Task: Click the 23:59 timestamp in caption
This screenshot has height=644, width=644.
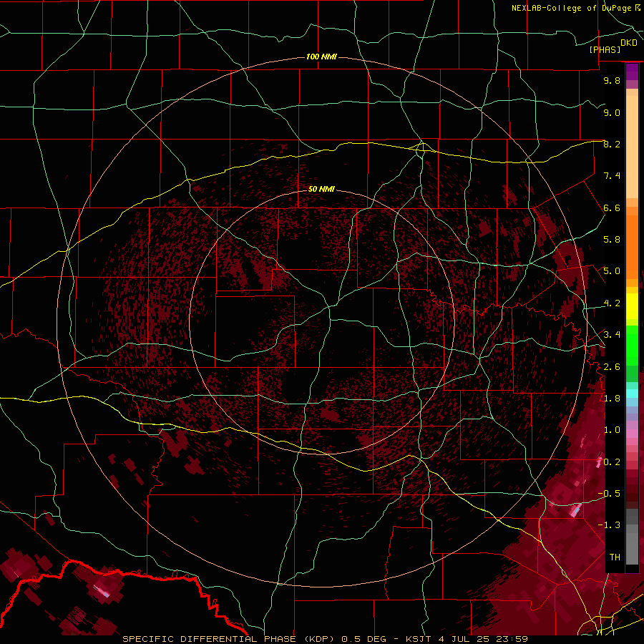Action: point(513,639)
